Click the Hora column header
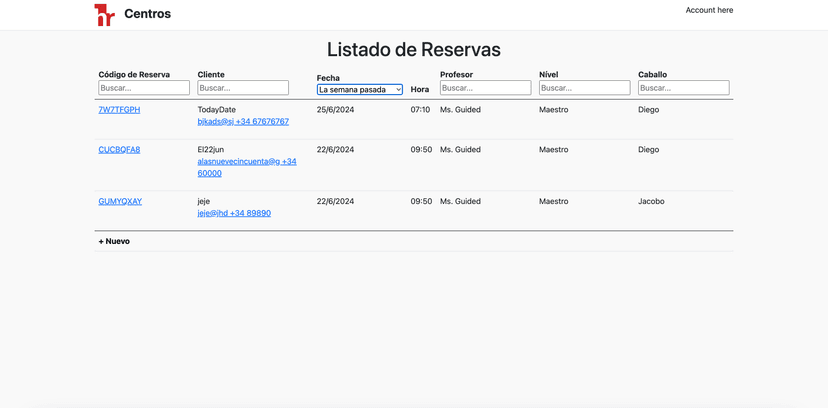Screen dimensions: 828x408 pyautogui.click(x=420, y=90)
